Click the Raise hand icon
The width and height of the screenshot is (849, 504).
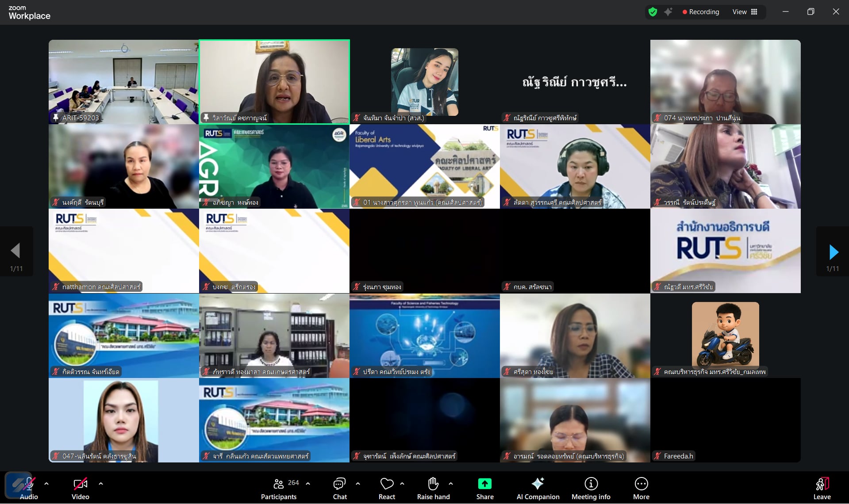point(433,488)
